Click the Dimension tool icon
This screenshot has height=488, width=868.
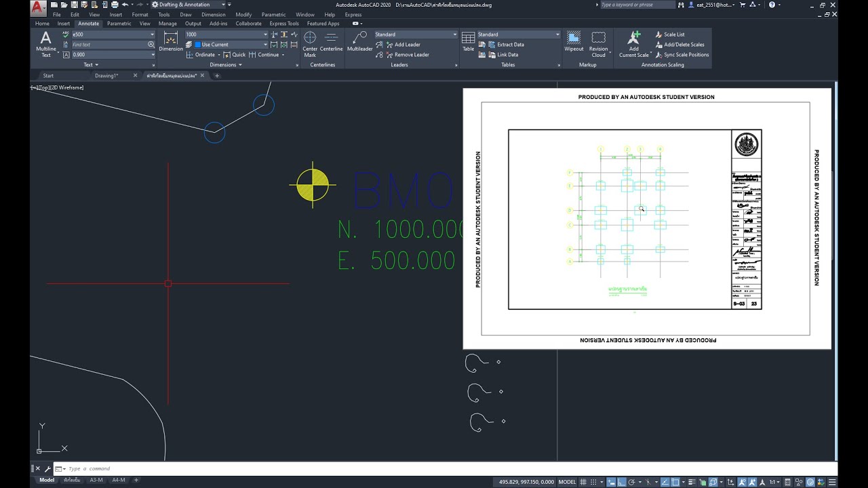click(x=171, y=41)
